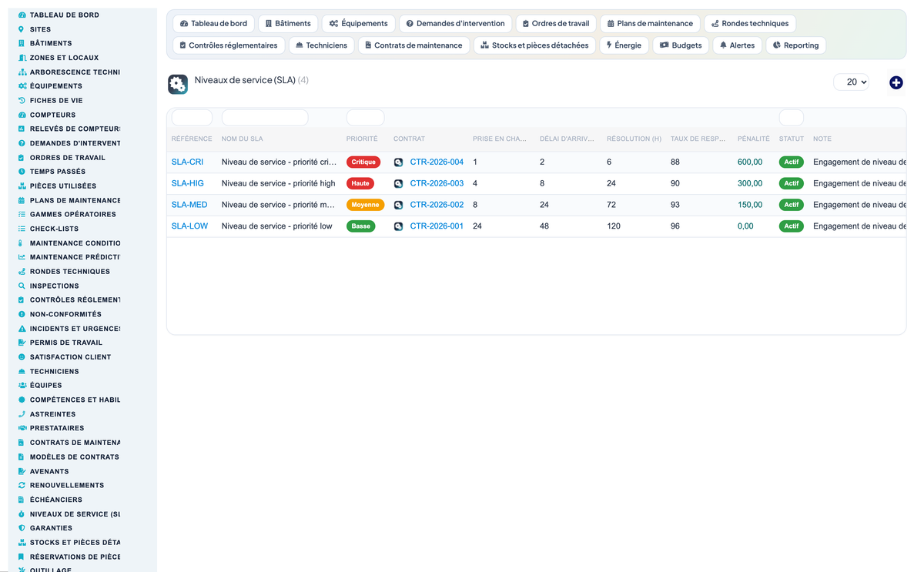
Task: Click the Temps passés clock icon
Action: pyautogui.click(x=22, y=172)
